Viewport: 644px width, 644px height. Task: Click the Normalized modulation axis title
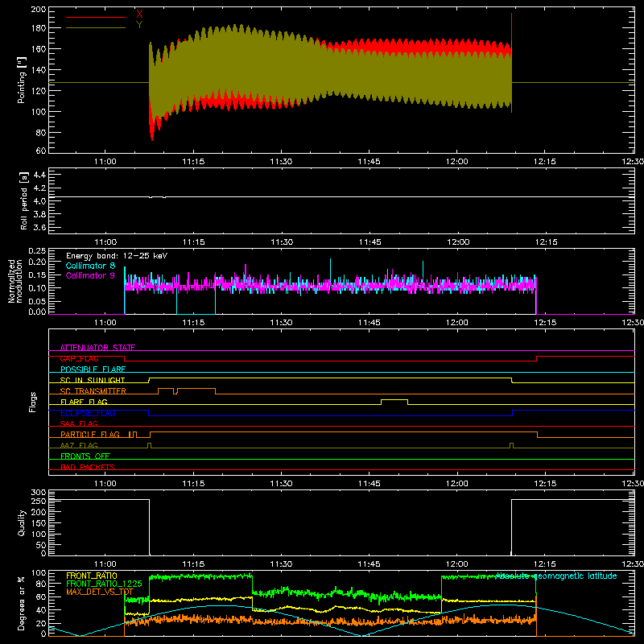(15, 281)
